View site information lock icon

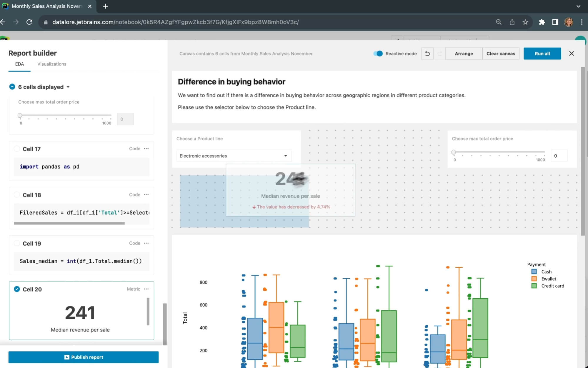click(45, 22)
